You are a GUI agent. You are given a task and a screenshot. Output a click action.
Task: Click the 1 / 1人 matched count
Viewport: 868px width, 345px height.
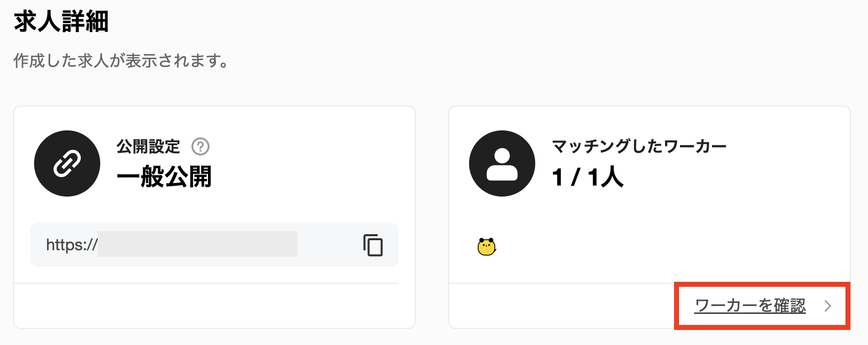coord(587,177)
